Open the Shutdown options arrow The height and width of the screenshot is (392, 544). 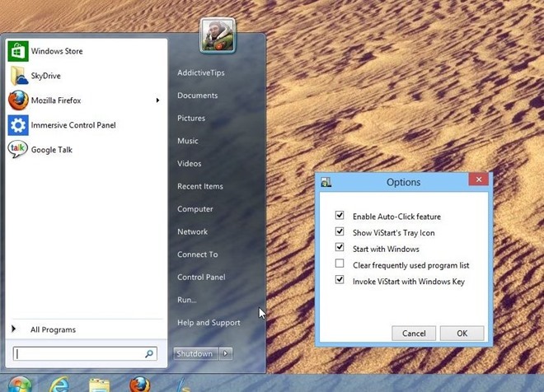pyautogui.click(x=226, y=353)
